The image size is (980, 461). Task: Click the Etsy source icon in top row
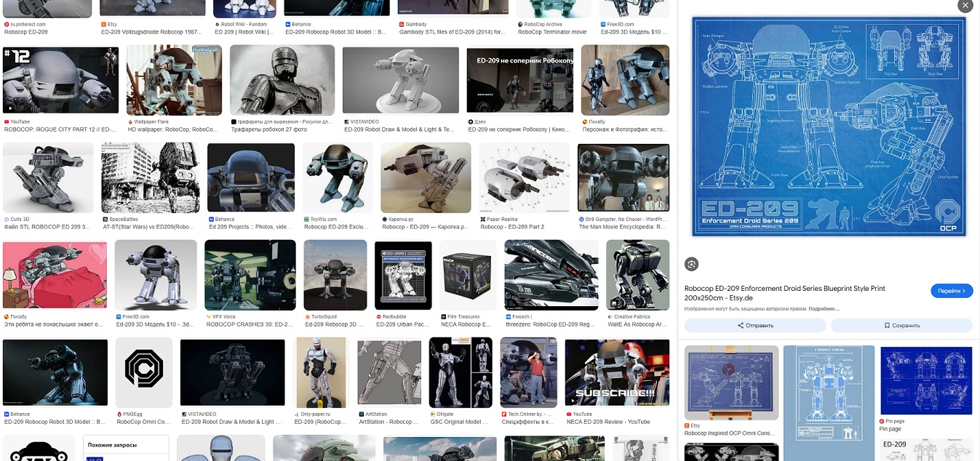pos(104,24)
